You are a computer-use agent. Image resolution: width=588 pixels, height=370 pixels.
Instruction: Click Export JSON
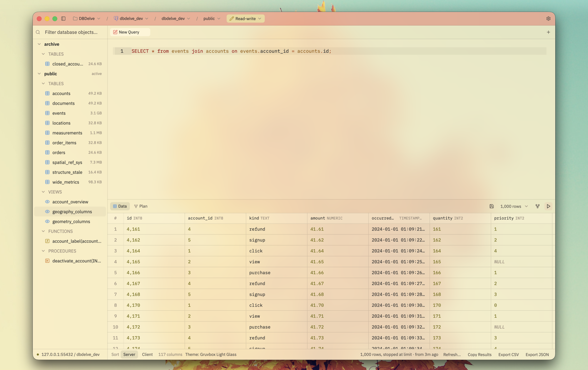pyautogui.click(x=537, y=354)
